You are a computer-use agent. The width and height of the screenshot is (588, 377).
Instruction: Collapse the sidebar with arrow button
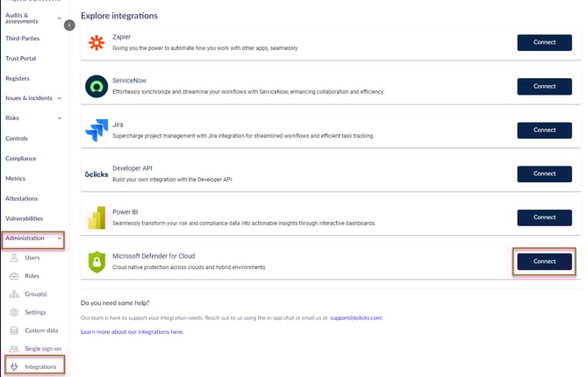click(69, 25)
